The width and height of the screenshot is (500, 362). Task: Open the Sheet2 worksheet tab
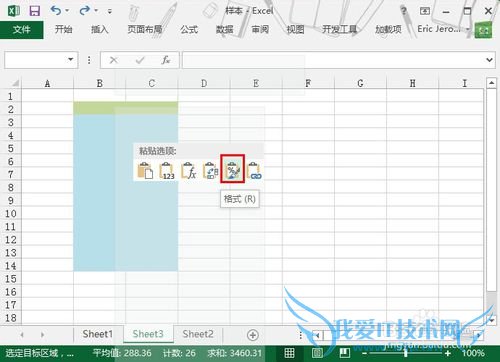198,334
